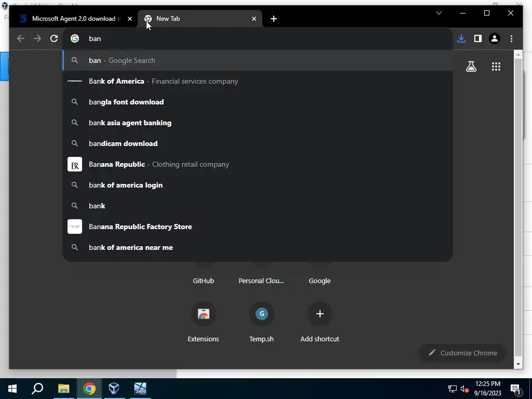Viewport: 532px width, 399px height.
Task: Select the "bank of america login" suggestion
Action: point(258,185)
